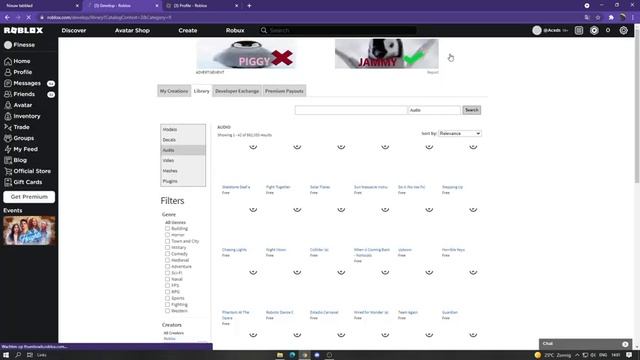
Task: Click the Roblox logo
Action: point(23,31)
